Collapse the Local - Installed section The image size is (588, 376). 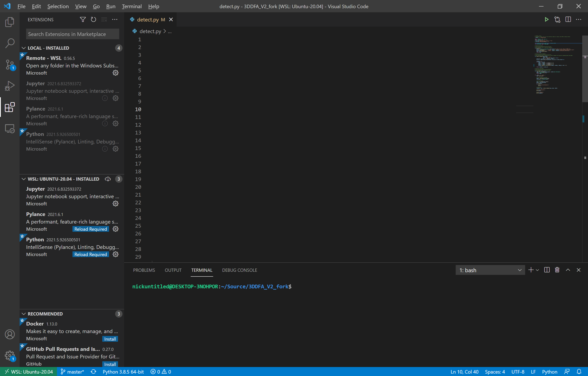[x=24, y=48]
